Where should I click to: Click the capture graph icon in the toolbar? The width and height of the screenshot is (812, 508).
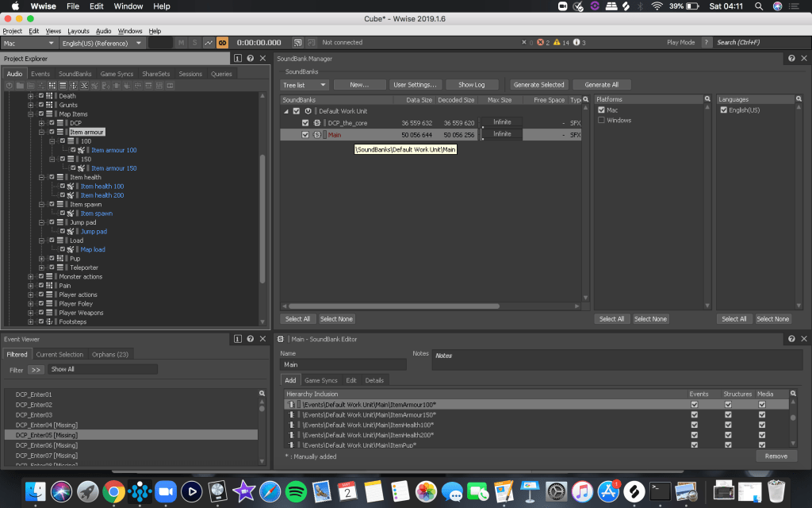209,42
